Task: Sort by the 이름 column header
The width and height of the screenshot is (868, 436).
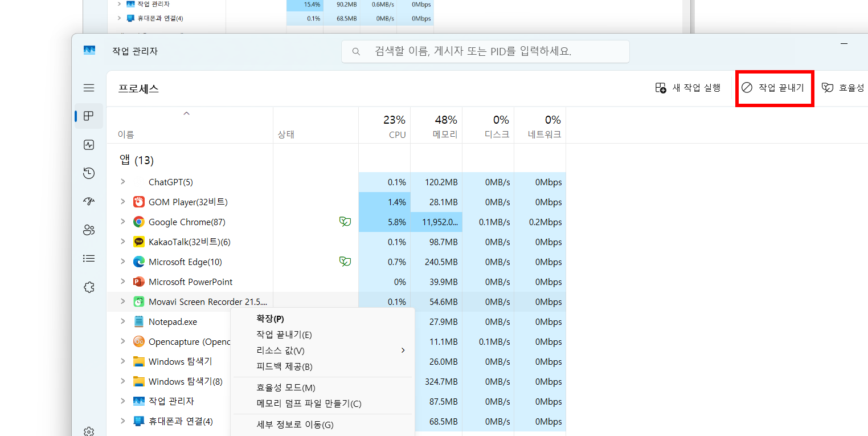Action: [190, 125]
